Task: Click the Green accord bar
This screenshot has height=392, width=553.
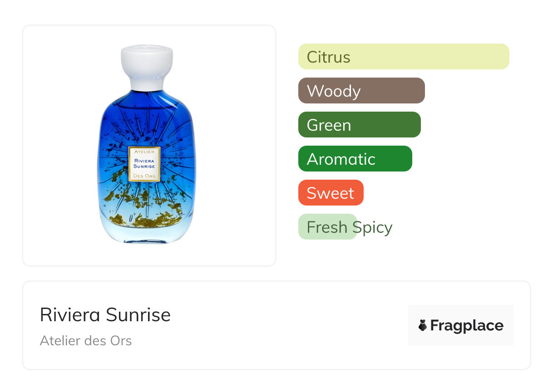Action: tap(359, 125)
